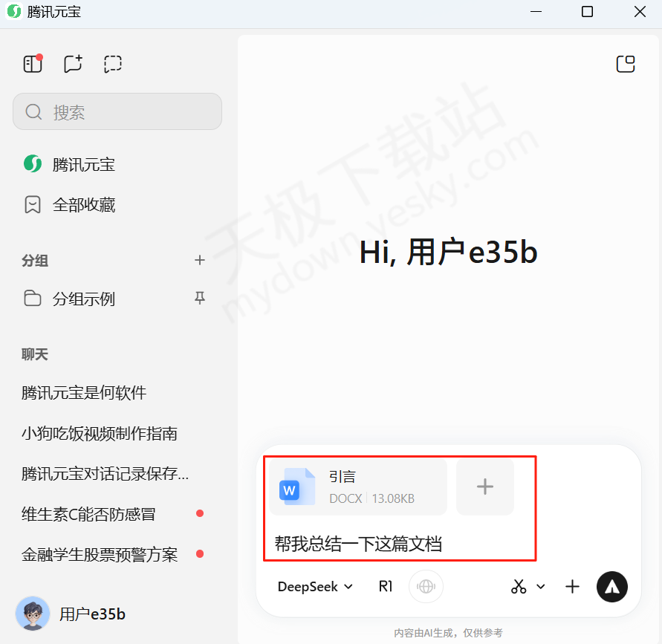Toggle R1 deep thinking mode
This screenshot has width=662, height=644.
click(386, 586)
